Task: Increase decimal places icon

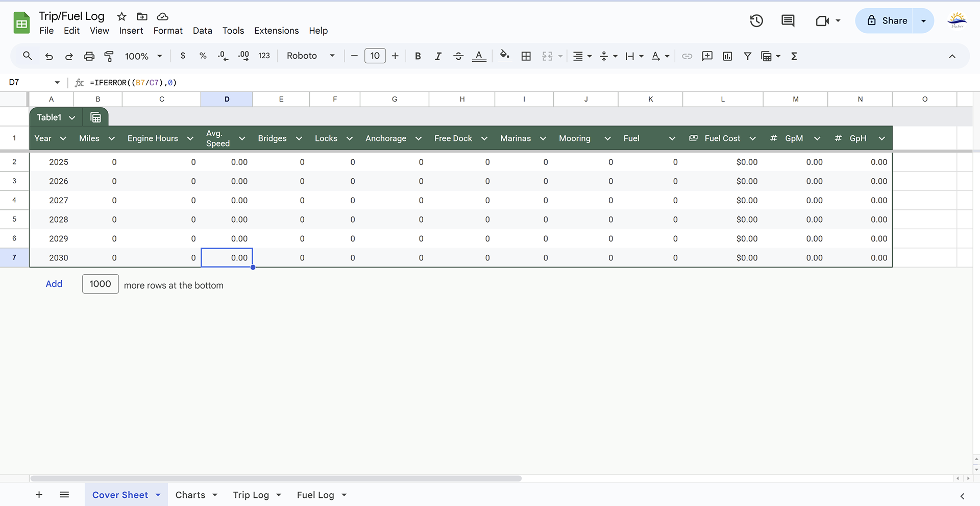Action: (x=243, y=56)
